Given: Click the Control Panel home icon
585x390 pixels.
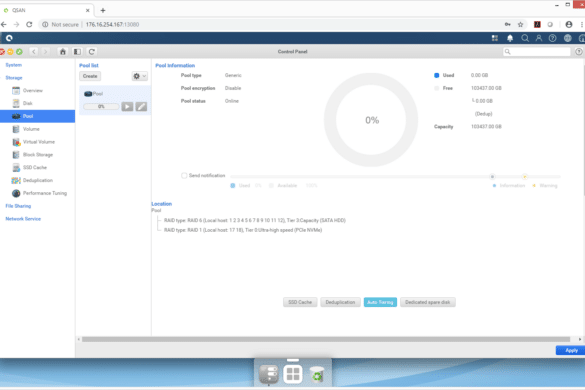Looking at the screenshot, I should point(63,52).
